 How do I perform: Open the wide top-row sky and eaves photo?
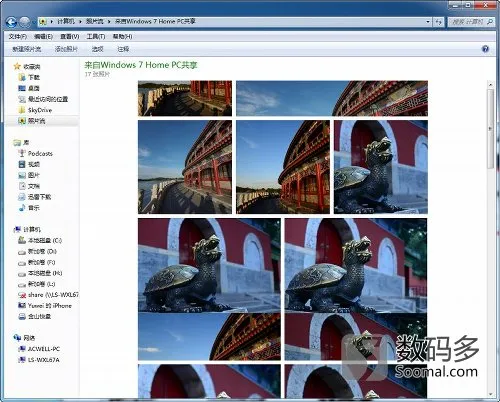pyautogui.click(x=332, y=98)
